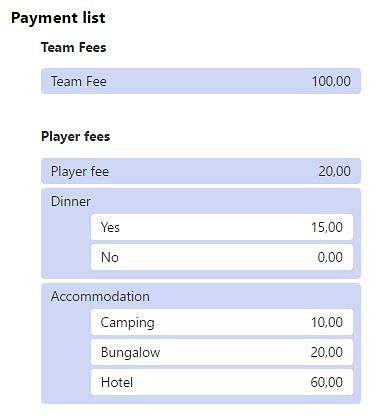This screenshot has width=378, height=418.
Task: Click the Dinner group header
Action: 71,201
